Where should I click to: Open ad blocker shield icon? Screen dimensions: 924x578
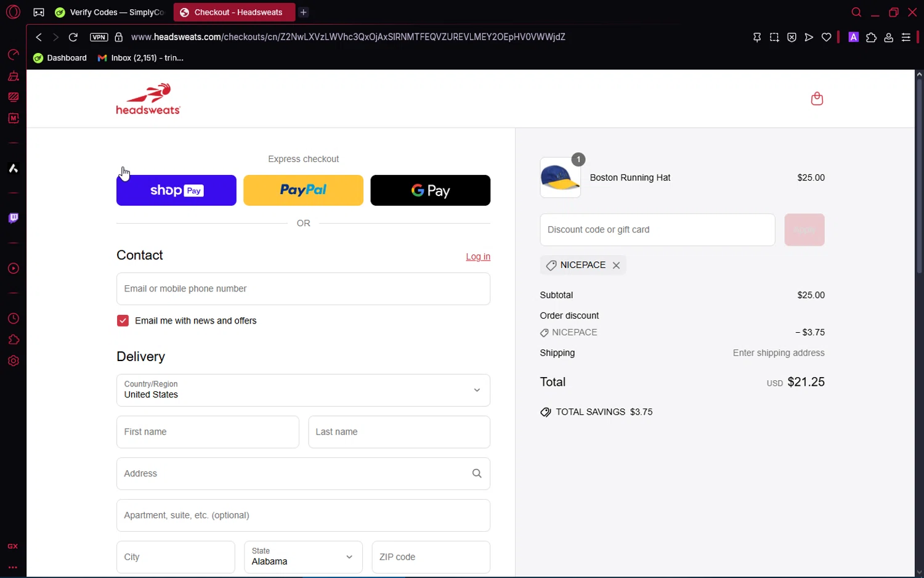point(792,38)
